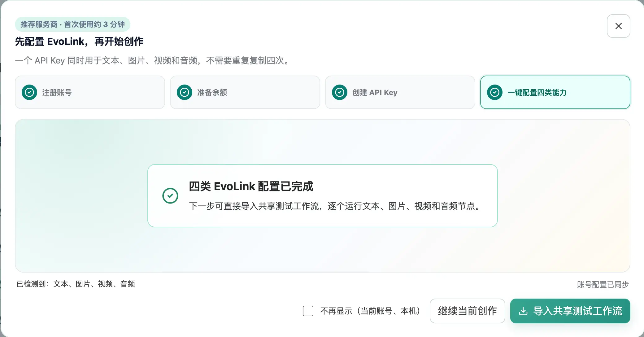
Task: Open the 准备余额 step tab
Action: tap(245, 92)
